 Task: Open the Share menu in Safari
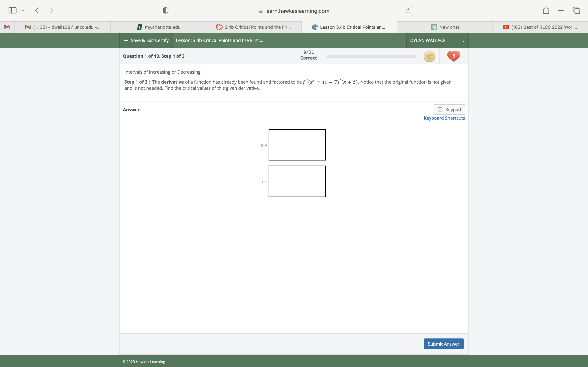[x=546, y=10]
